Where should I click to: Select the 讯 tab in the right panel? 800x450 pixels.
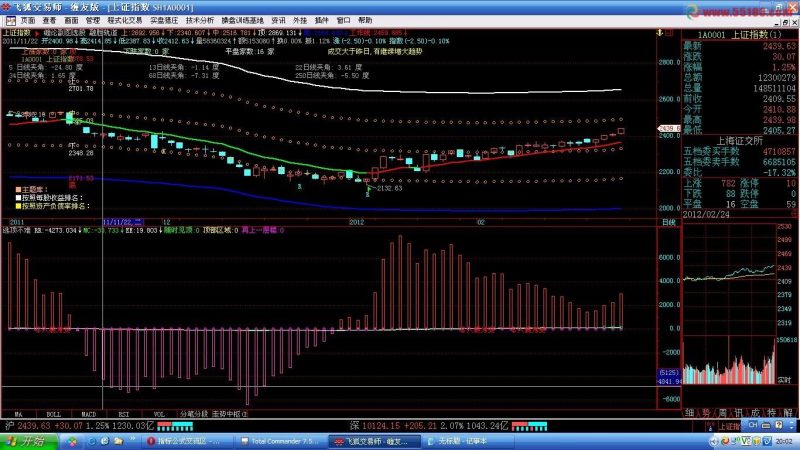point(739,413)
